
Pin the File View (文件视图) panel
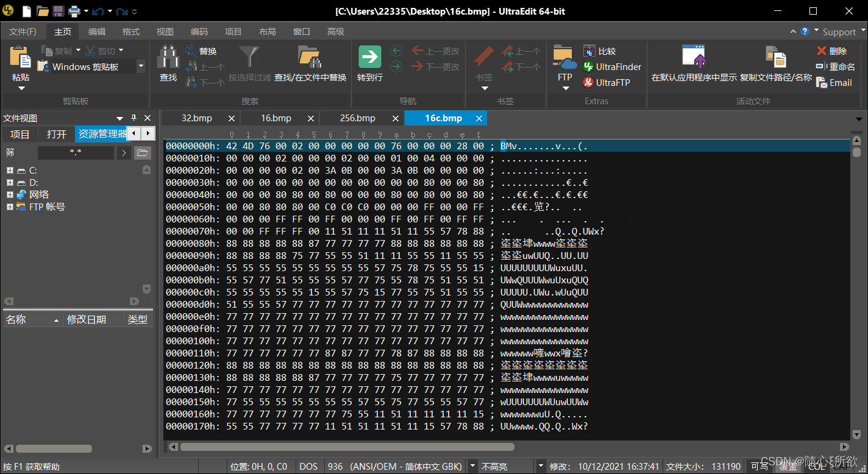click(x=134, y=118)
